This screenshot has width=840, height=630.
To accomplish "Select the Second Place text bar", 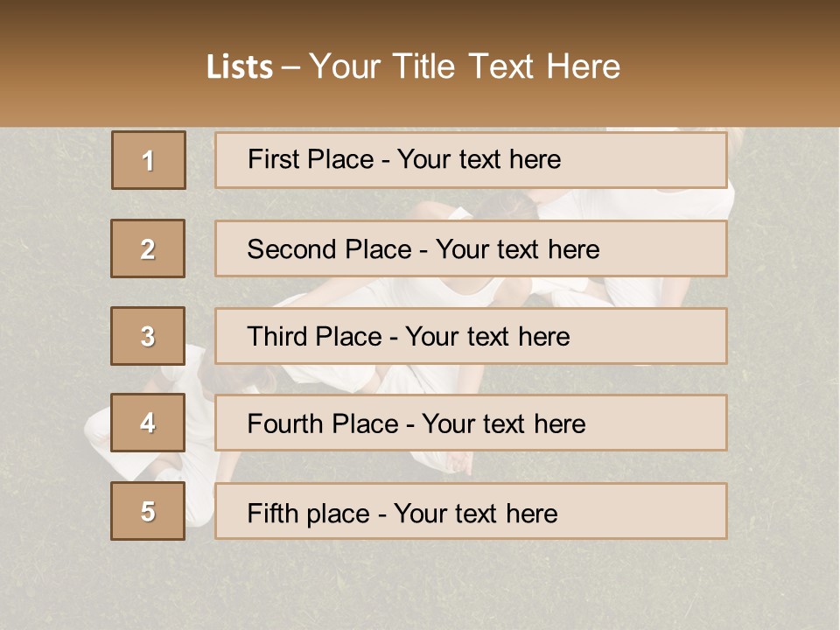I will point(471,248).
